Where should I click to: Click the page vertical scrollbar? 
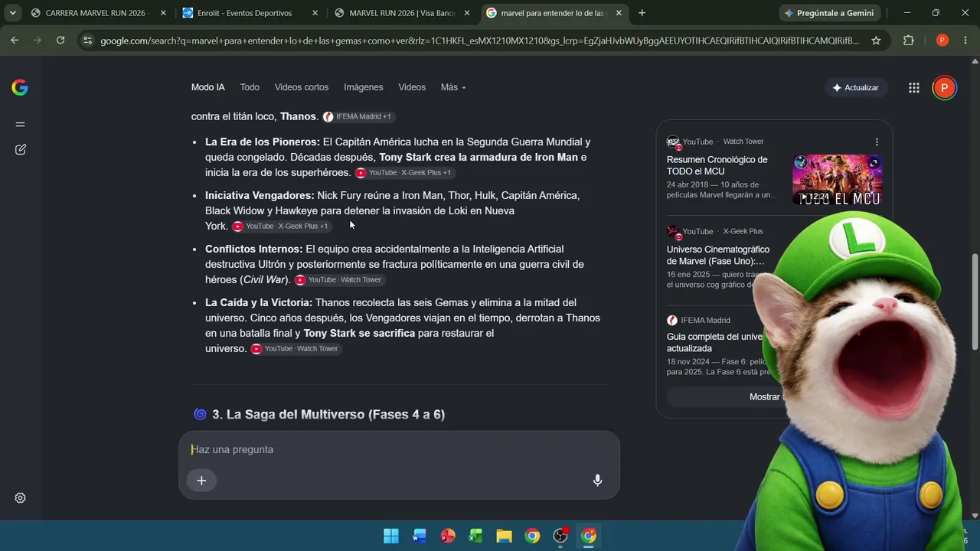[x=975, y=300]
